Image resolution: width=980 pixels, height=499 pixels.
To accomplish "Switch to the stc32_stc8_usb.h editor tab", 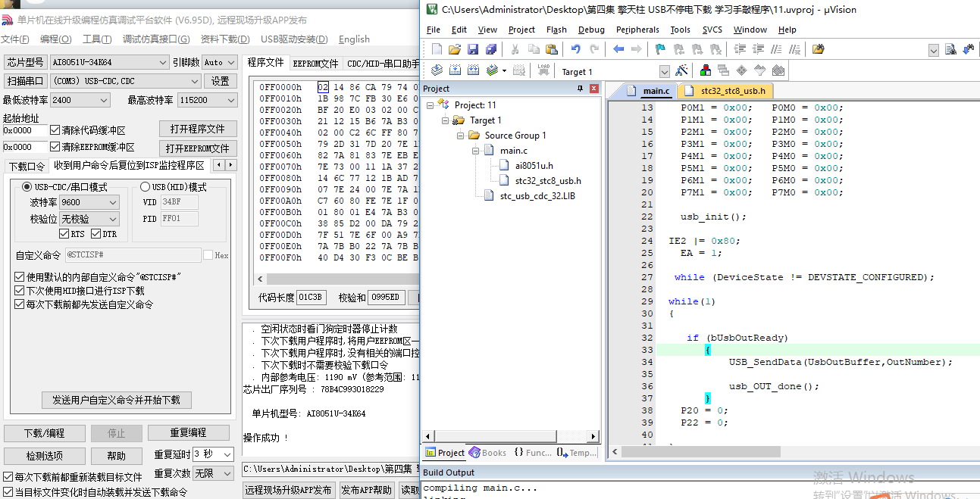I will 726,91.
